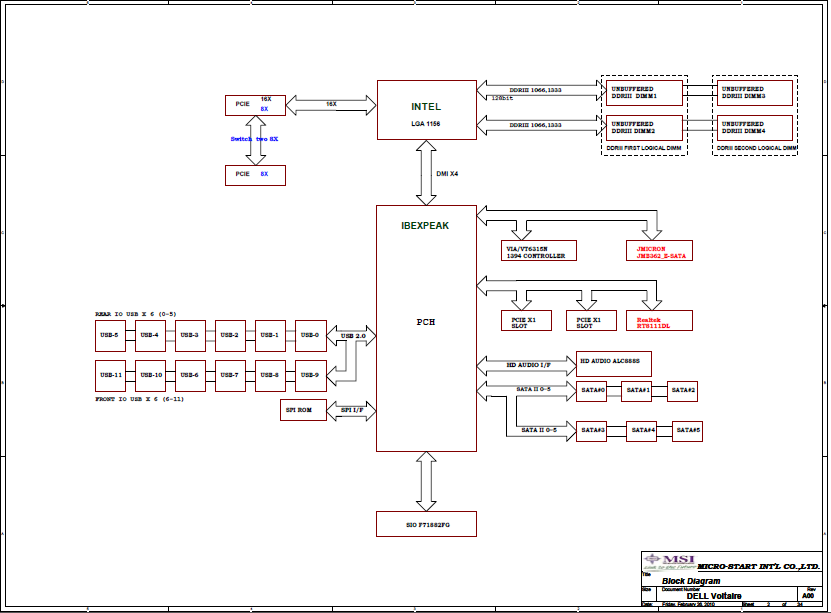Select the VIA/VT6315N 1394 controller block
The width and height of the screenshot is (831, 613).
coord(539,250)
